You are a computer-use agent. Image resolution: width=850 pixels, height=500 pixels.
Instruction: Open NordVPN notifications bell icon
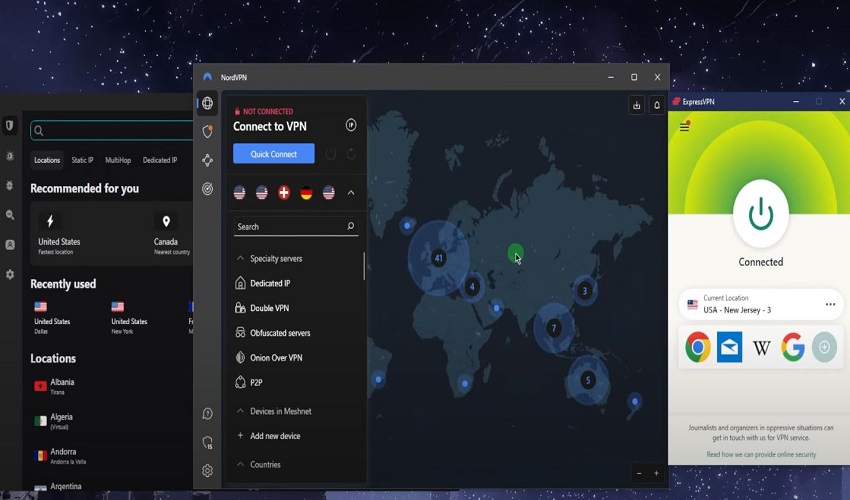pyautogui.click(x=656, y=105)
